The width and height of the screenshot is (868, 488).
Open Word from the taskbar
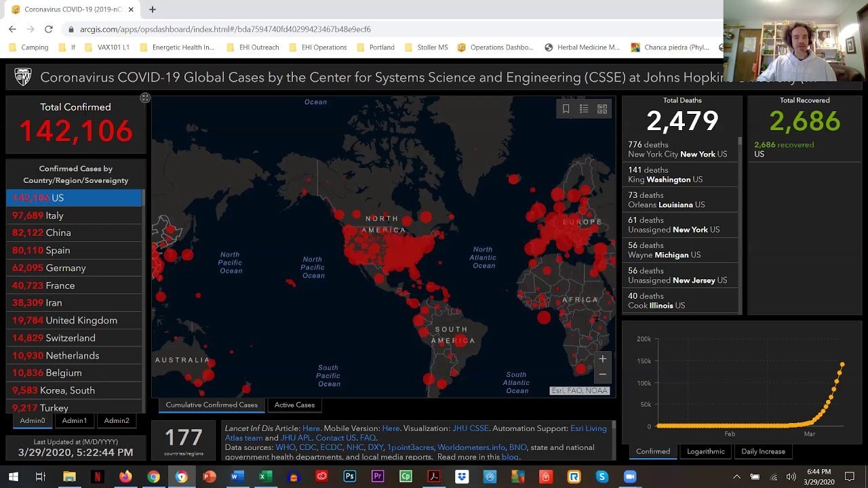pos(237,476)
